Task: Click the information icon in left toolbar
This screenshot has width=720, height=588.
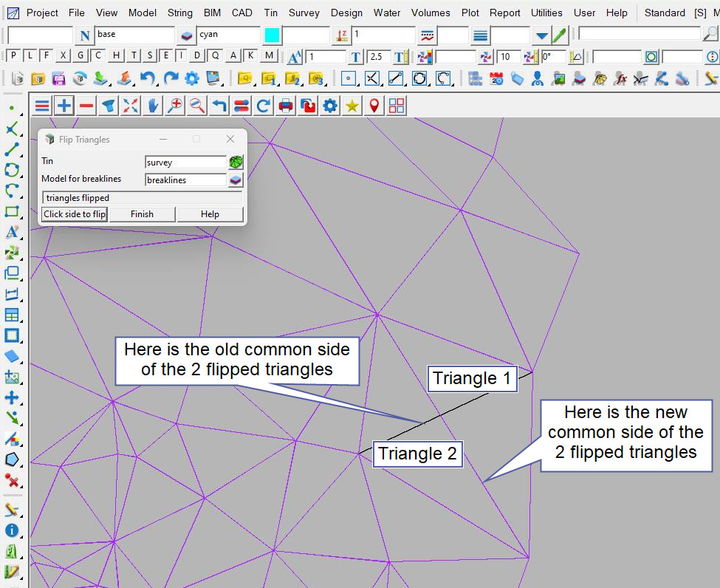Action: click(x=12, y=530)
